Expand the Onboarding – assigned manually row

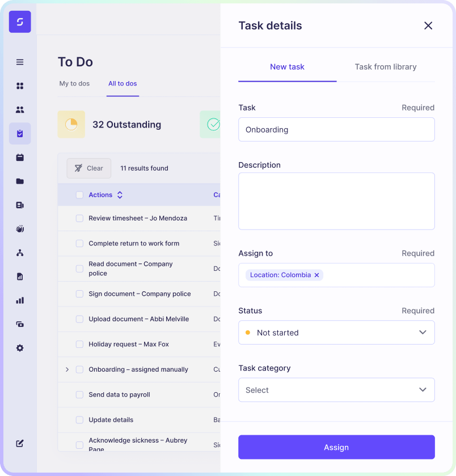coord(67,369)
